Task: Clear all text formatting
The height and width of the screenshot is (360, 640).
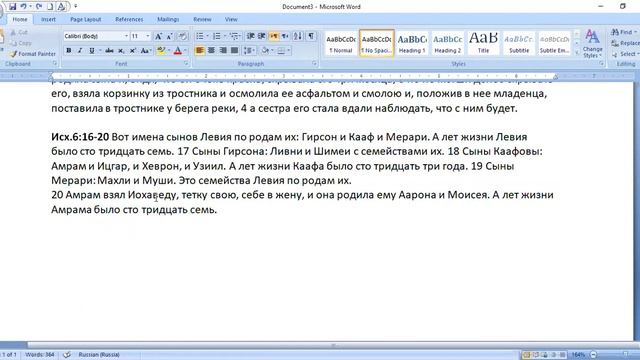Action: tap(182, 36)
